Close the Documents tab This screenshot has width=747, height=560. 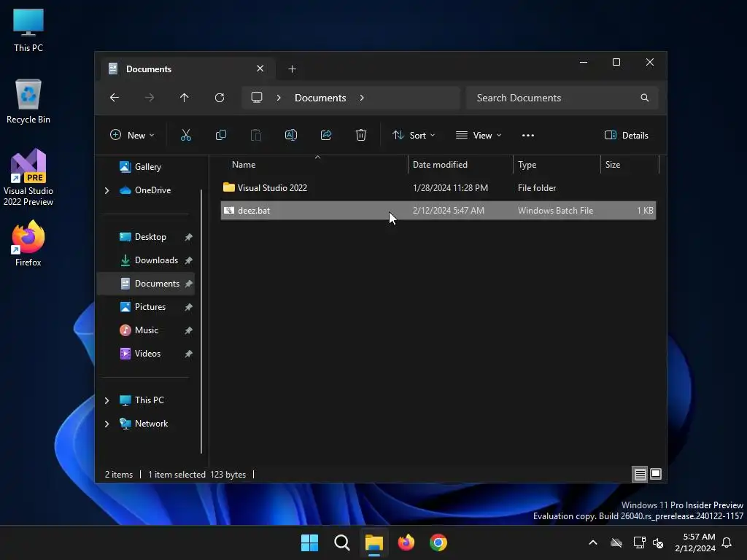(x=260, y=69)
